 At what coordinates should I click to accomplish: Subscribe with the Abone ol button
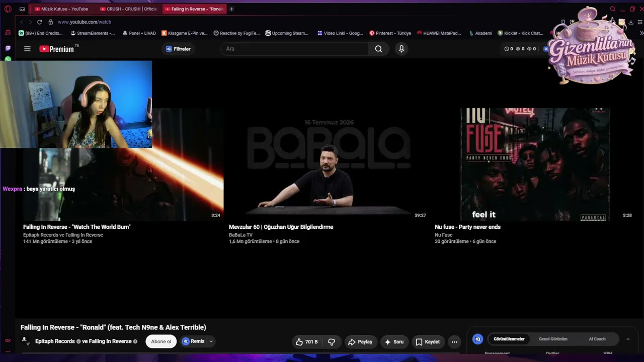coord(161,341)
